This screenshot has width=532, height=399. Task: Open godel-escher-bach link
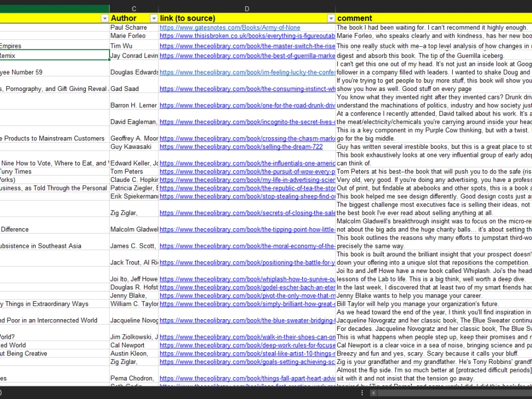pos(247,287)
